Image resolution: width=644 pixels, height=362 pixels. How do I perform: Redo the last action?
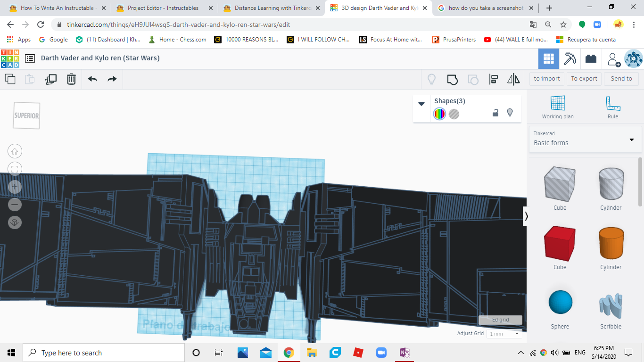pos(112,79)
